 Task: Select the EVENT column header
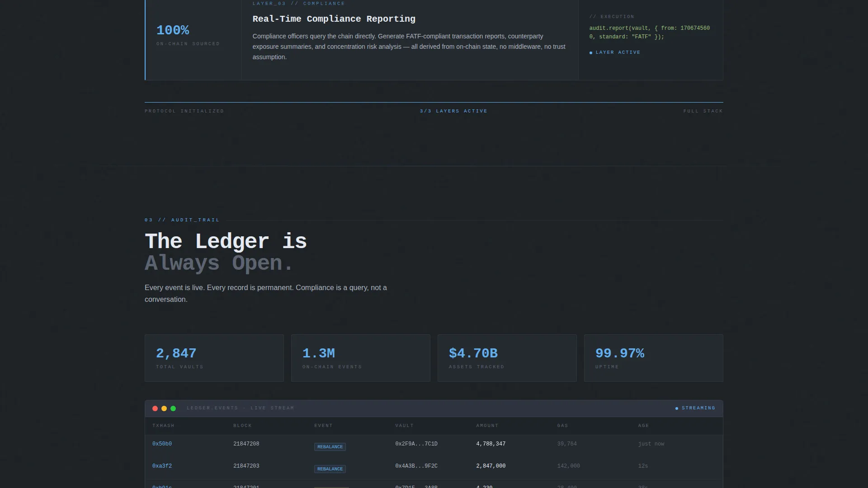(x=323, y=426)
